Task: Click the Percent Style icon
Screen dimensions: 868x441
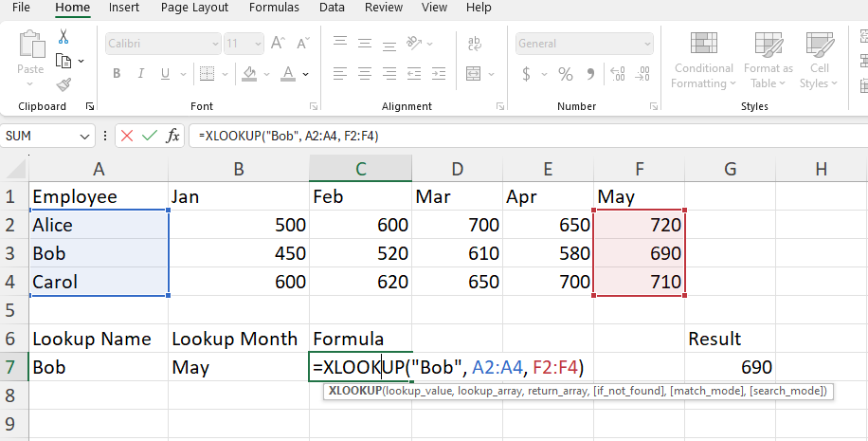Action: pos(566,74)
